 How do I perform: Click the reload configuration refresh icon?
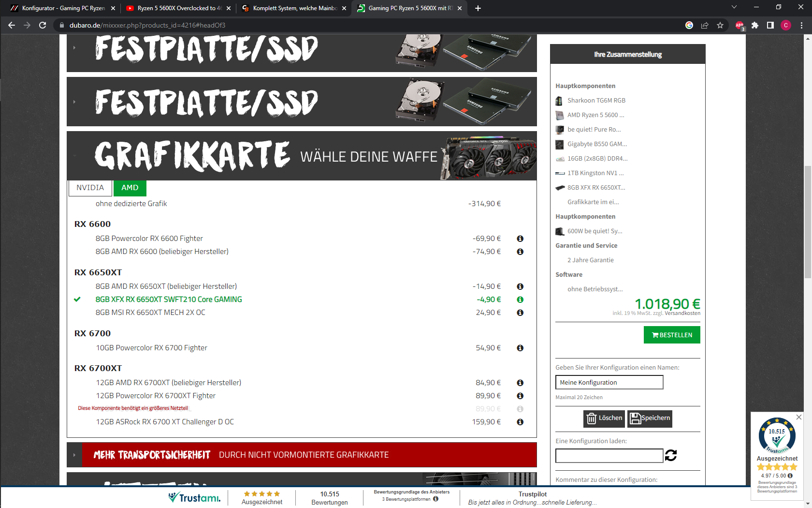671,455
